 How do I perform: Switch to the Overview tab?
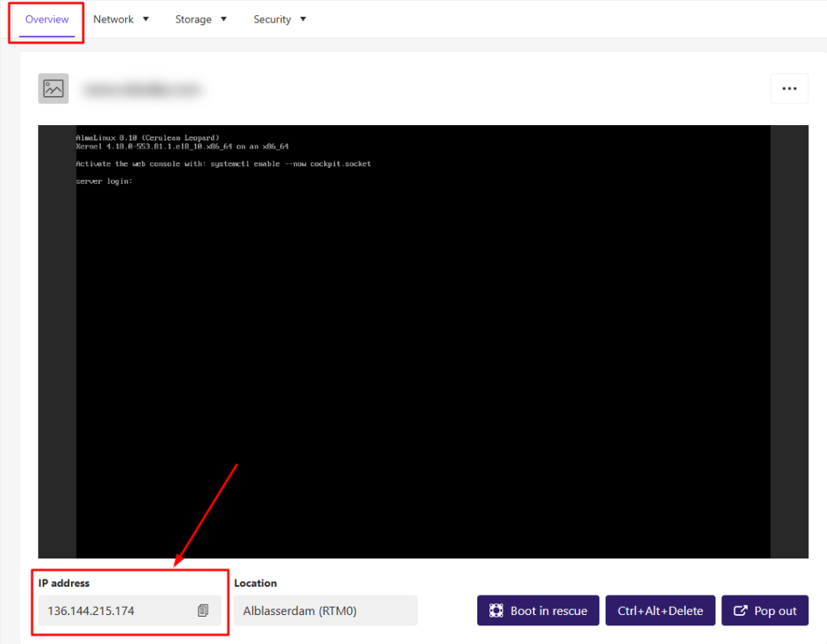(47, 19)
